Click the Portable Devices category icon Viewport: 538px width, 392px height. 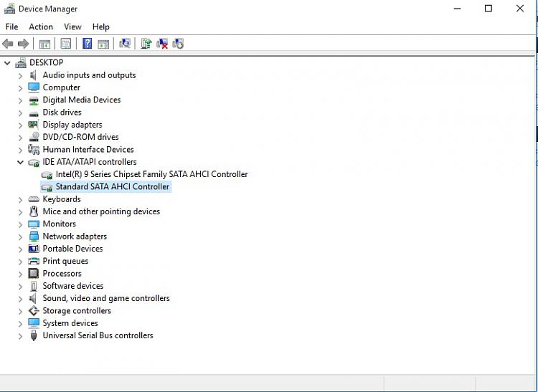34,249
